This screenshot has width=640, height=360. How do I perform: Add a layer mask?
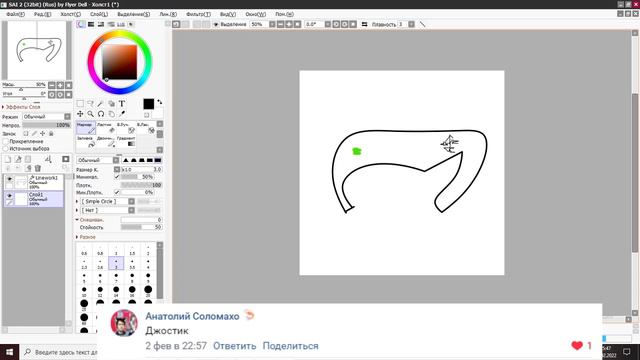[x=66, y=159]
